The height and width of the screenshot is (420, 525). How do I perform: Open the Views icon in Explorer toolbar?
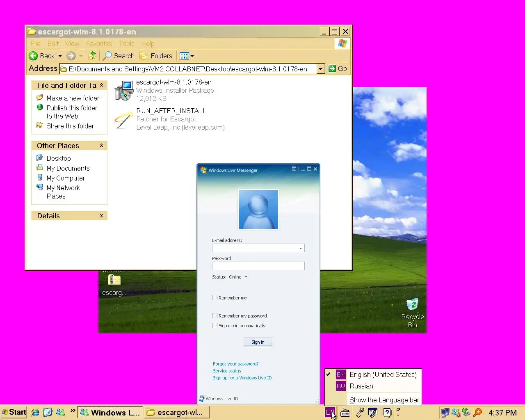tap(184, 56)
